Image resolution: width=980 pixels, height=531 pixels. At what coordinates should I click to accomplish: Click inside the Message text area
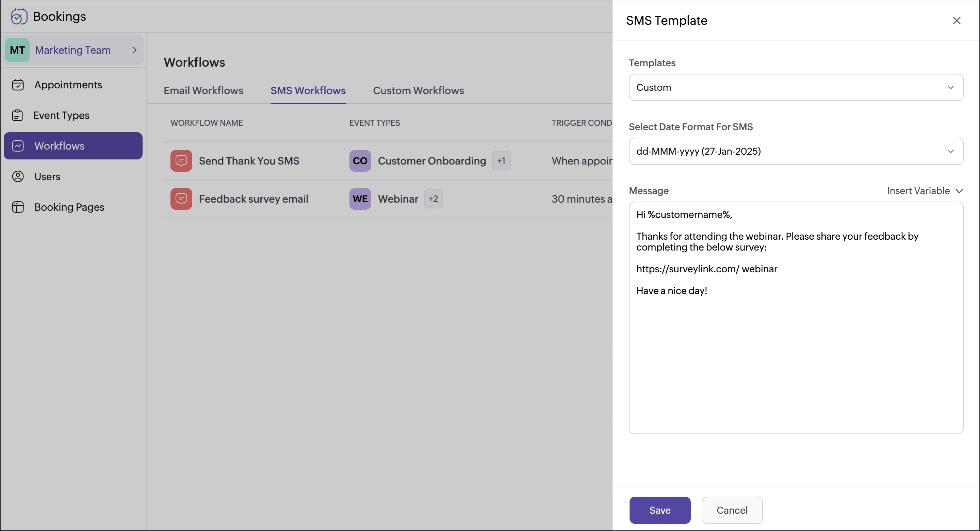(796, 361)
